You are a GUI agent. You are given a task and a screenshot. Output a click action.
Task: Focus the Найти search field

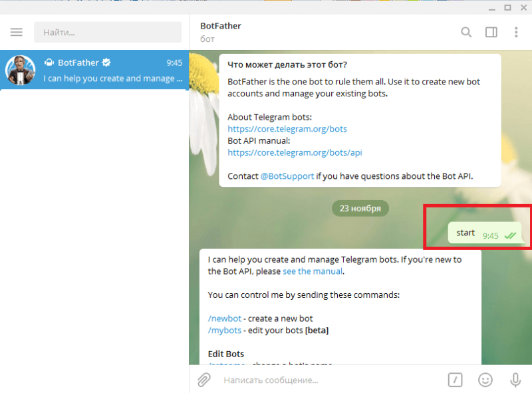pyautogui.click(x=108, y=32)
